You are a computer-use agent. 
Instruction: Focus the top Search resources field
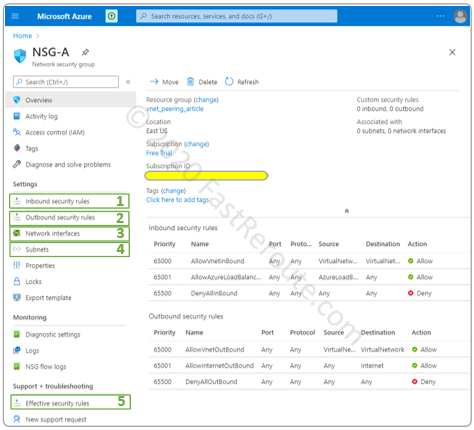pyautogui.click(x=236, y=16)
